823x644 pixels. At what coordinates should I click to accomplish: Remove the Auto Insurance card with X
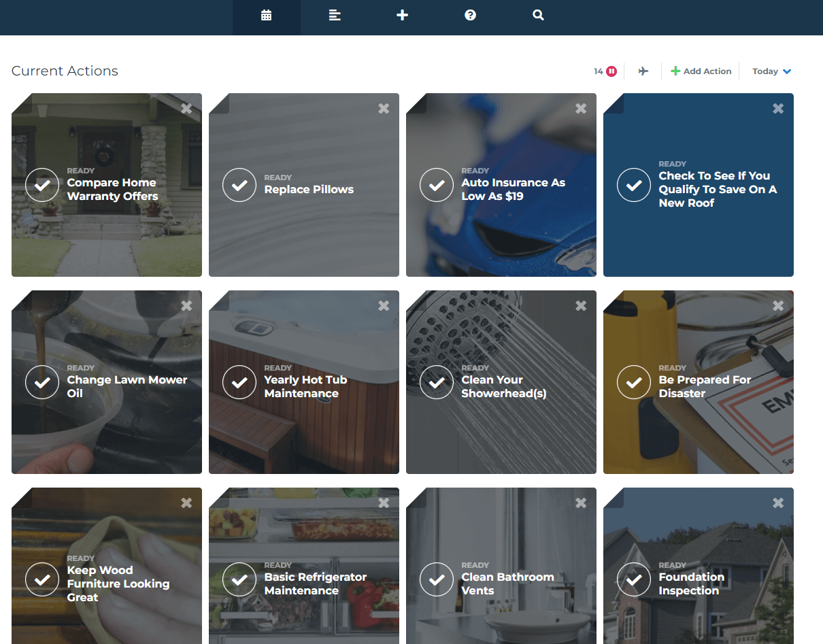[x=581, y=108]
